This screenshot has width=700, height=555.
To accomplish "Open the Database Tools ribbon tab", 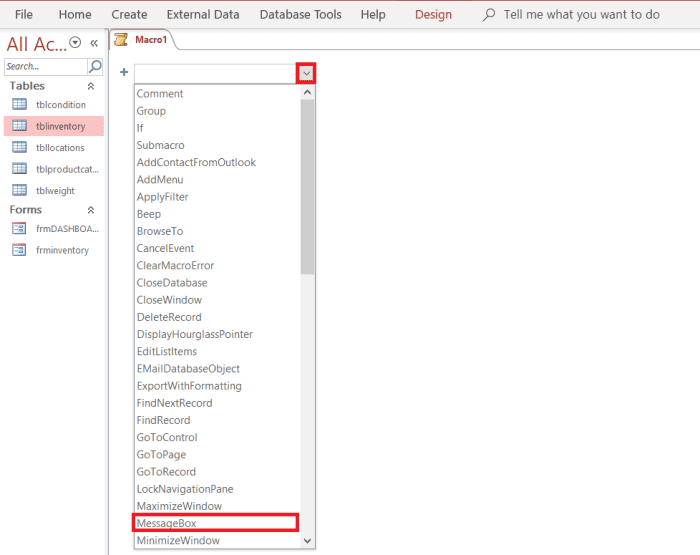I will pos(300,15).
